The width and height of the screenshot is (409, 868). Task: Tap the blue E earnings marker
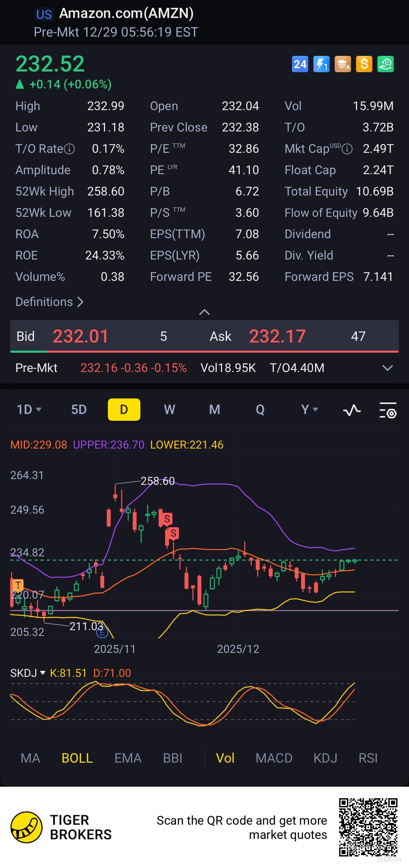click(x=102, y=632)
